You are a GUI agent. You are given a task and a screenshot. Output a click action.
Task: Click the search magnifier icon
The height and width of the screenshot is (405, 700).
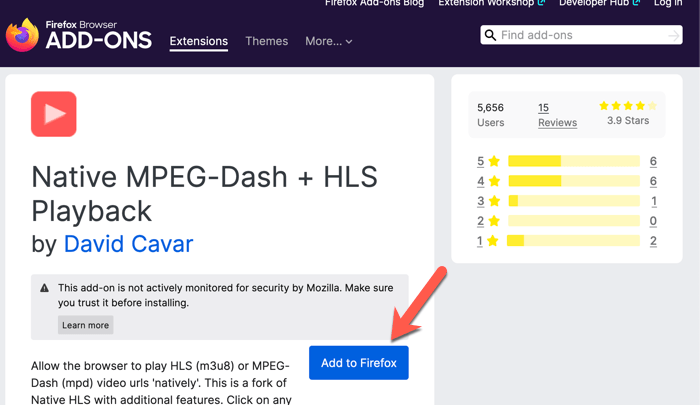tap(490, 35)
